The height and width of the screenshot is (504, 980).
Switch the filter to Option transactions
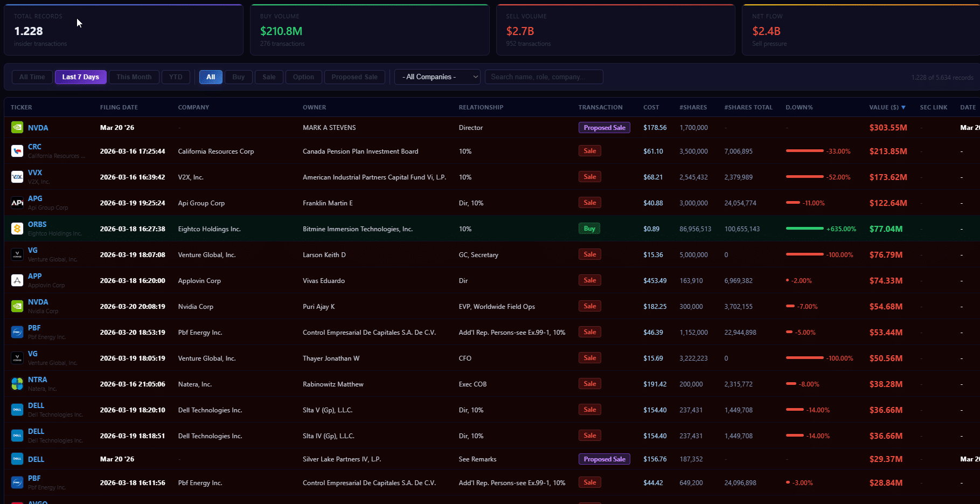point(303,77)
